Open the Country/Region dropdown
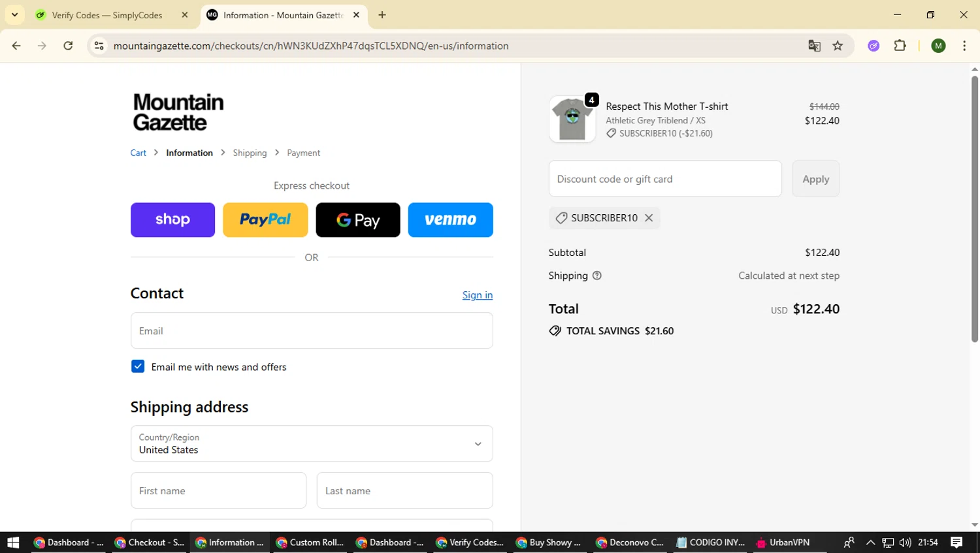Screen dimensions: 980x553 (x=312, y=444)
